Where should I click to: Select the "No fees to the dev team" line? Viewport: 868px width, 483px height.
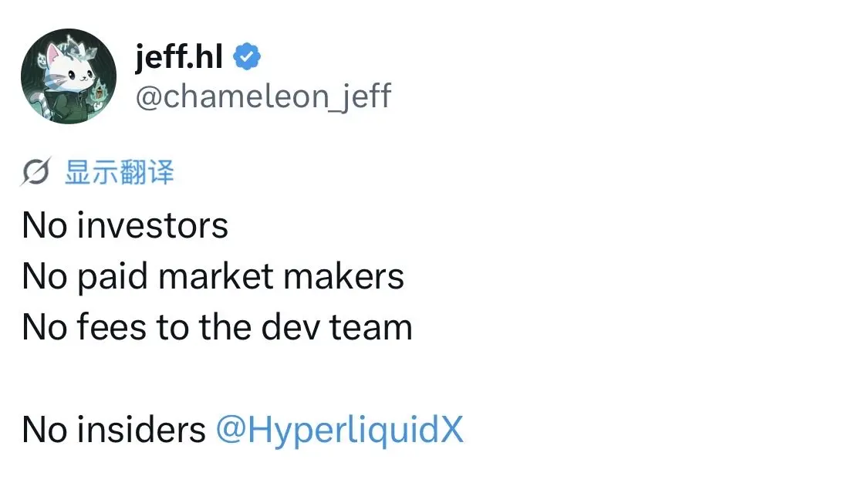(218, 327)
